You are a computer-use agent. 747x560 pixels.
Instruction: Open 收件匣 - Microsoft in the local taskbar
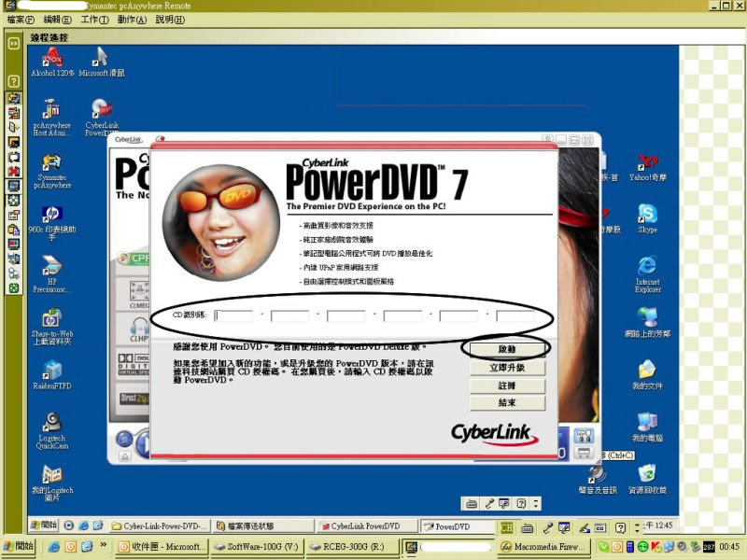click(162, 547)
